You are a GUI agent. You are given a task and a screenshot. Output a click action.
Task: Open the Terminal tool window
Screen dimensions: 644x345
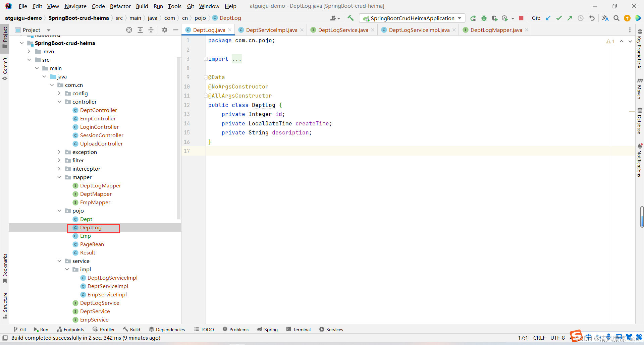[299, 330]
